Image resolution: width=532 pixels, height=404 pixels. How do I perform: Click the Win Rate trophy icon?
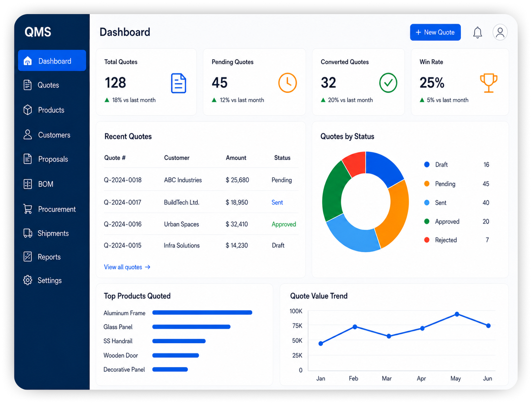[x=489, y=83]
